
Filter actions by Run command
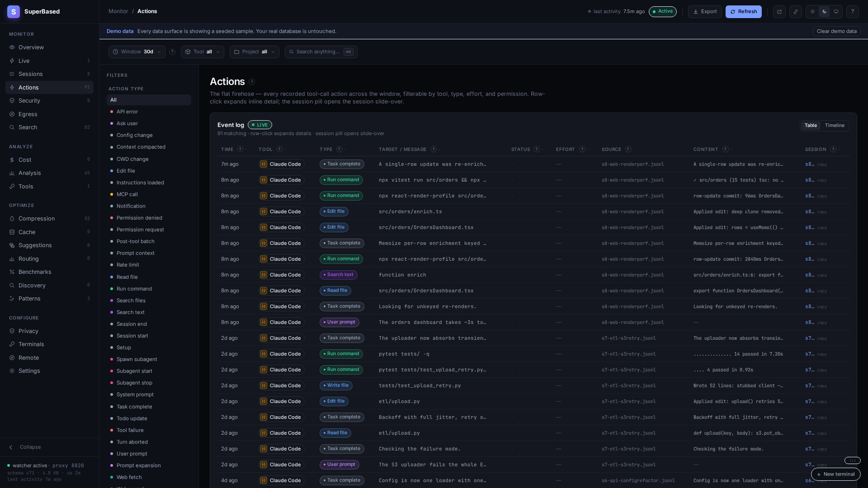tap(149, 289)
